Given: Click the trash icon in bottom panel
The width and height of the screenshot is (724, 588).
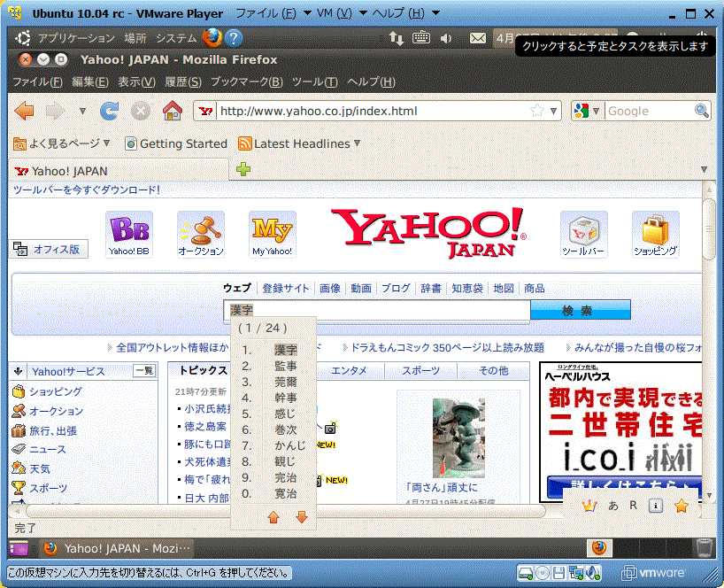Looking at the screenshot, I should 705,548.
